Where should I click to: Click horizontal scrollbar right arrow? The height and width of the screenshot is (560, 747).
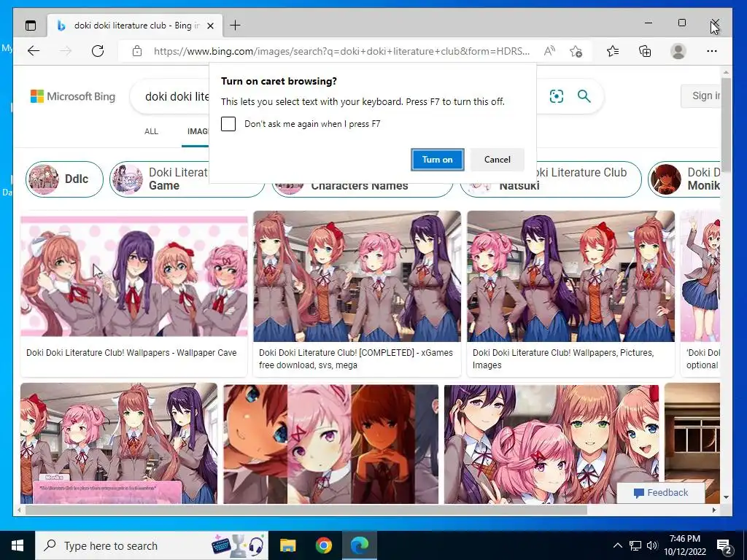[714, 510]
